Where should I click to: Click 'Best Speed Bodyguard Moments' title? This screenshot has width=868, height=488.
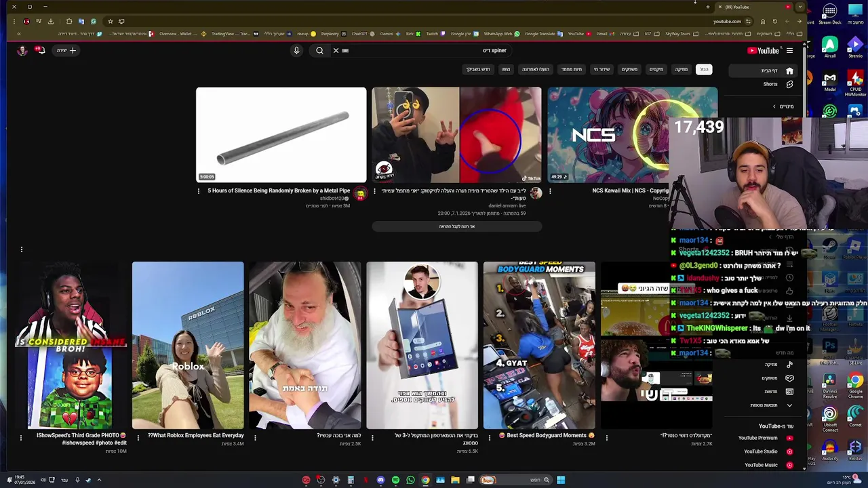point(546,435)
